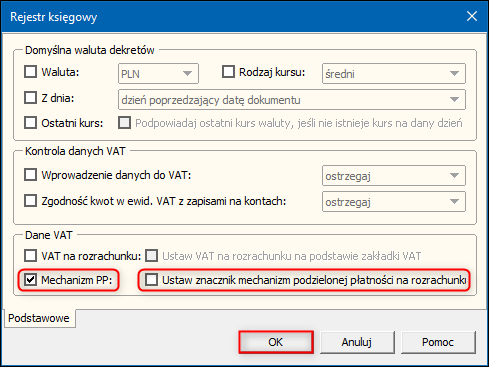Uncheck the Mechanizm PP checkbox
The height and width of the screenshot is (367, 489).
[x=30, y=280]
